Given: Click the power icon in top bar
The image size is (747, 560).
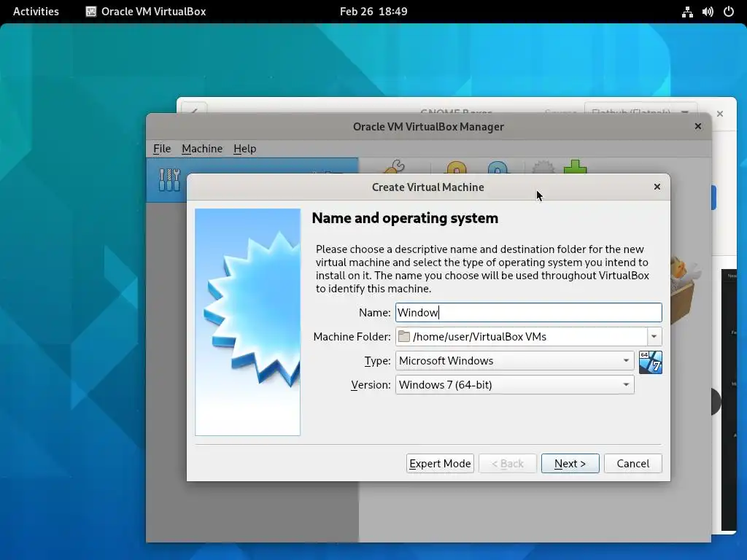Looking at the screenshot, I should click(x=729, y=12).
